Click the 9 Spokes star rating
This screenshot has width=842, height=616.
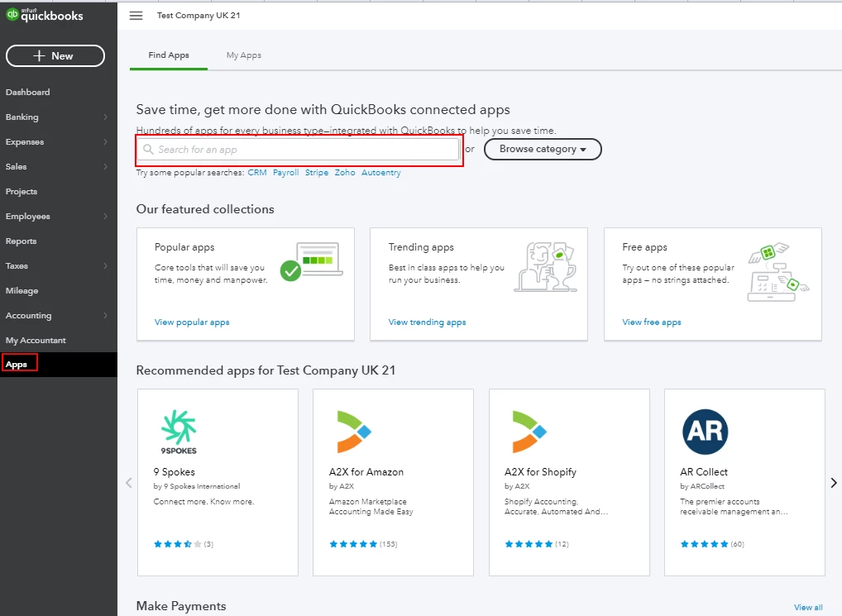[x=178, y=544]
